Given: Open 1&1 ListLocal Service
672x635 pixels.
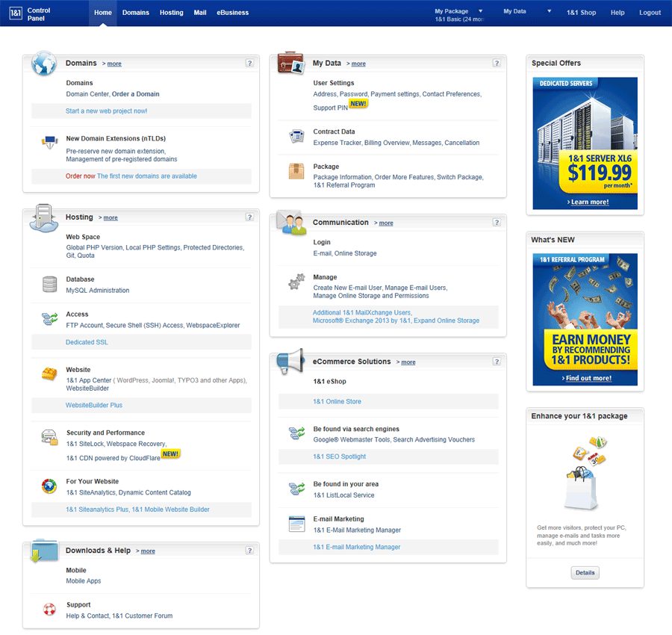Looking at the screenshot, I should pos(343,495).
